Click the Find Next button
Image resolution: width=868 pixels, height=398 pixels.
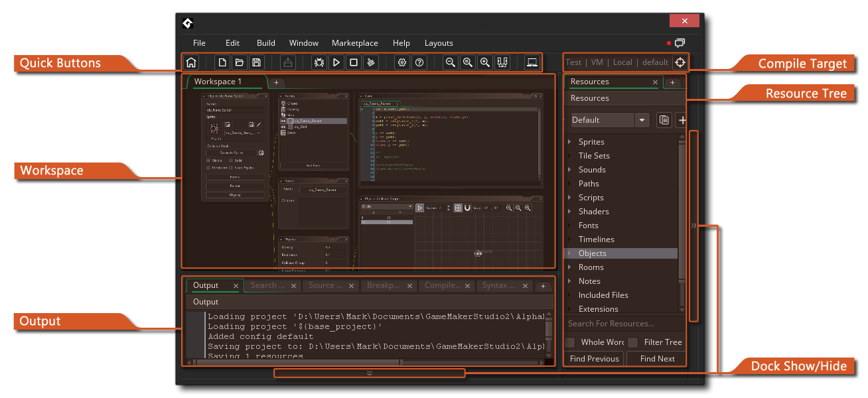coord(657,359)
